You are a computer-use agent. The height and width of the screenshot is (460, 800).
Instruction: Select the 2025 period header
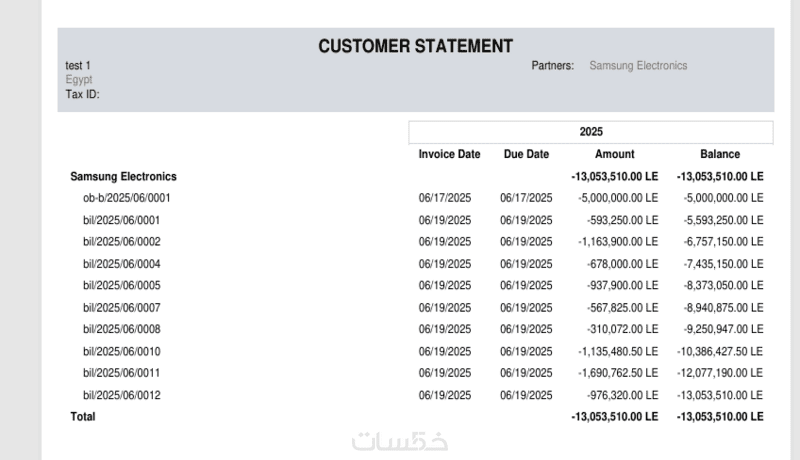(x=590, y=132)
